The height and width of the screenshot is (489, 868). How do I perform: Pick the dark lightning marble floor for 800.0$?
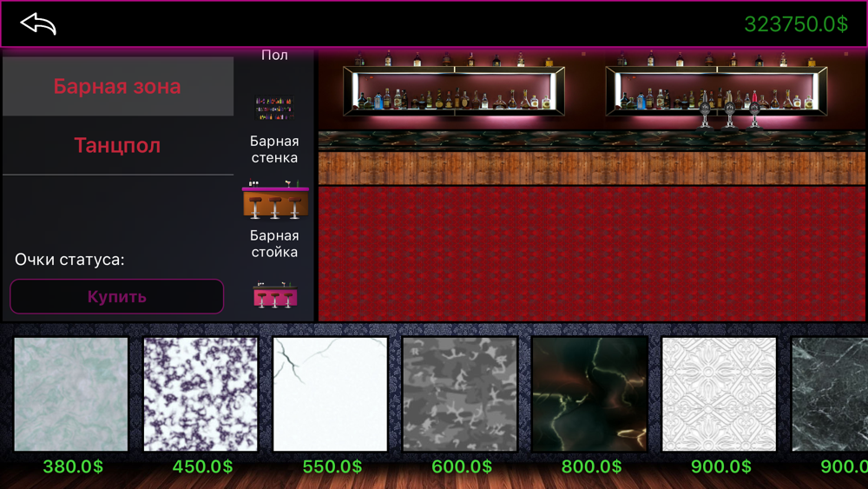tap(589, 394)
